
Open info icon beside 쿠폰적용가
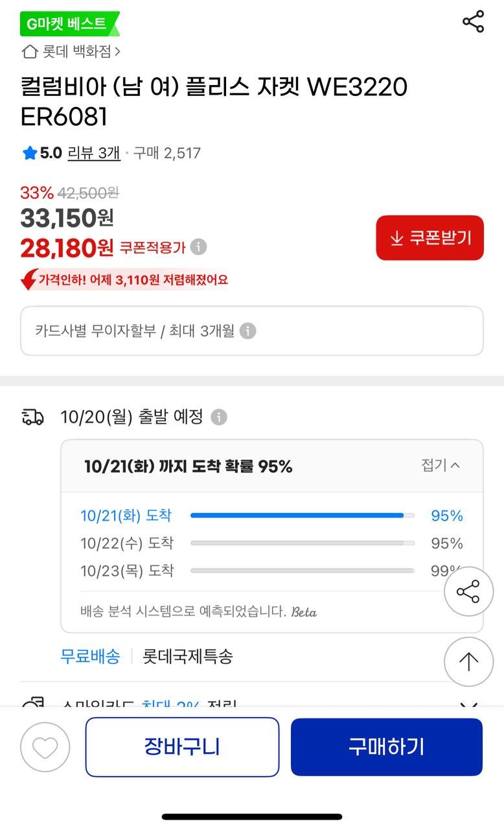199,247
